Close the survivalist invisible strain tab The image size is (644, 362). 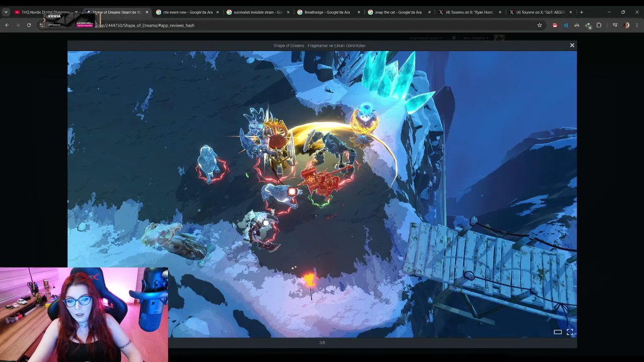click(288, 12)
